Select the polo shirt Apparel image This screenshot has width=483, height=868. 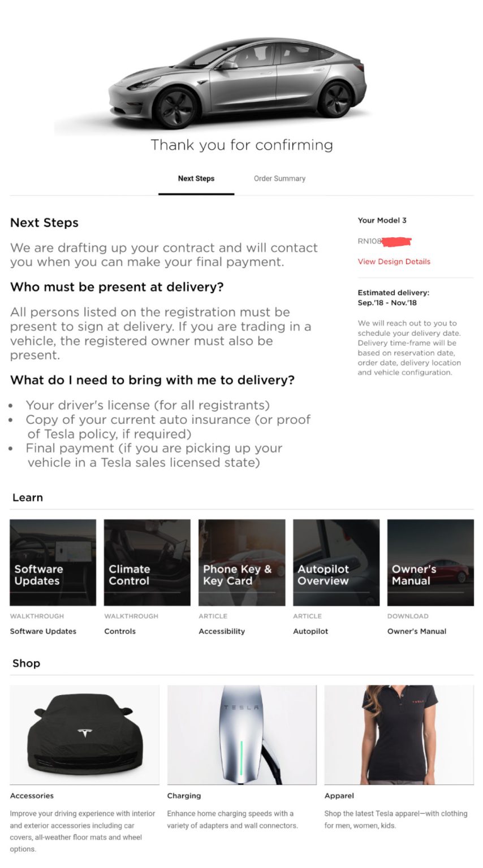pyautogui.click(x=399, y=735)
